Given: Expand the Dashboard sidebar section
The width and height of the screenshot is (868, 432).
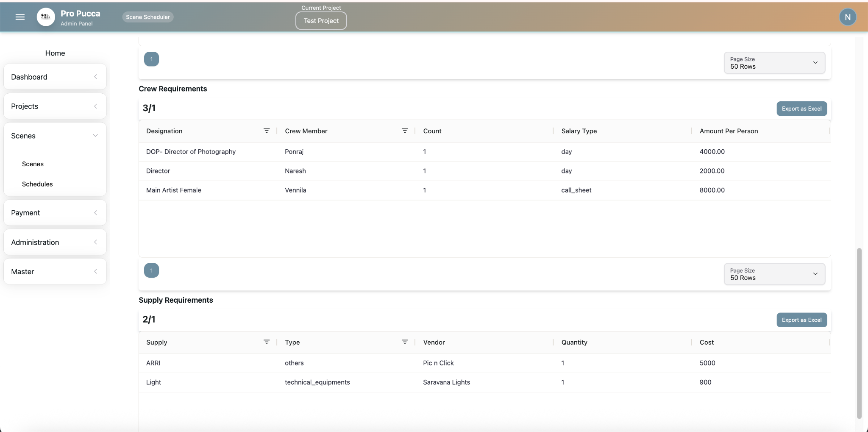Looking at the screenshot, I should pyautogui.click(x=55, y=77).
